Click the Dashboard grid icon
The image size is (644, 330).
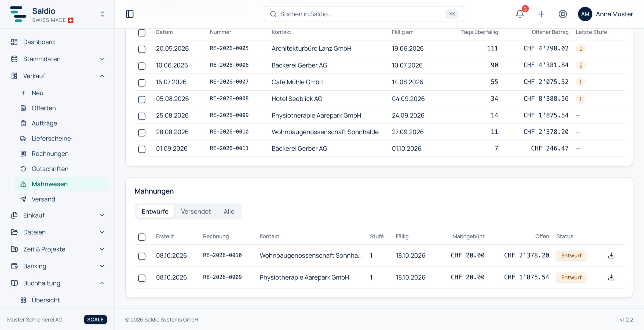pyautogui.click(x=14, y=42)
